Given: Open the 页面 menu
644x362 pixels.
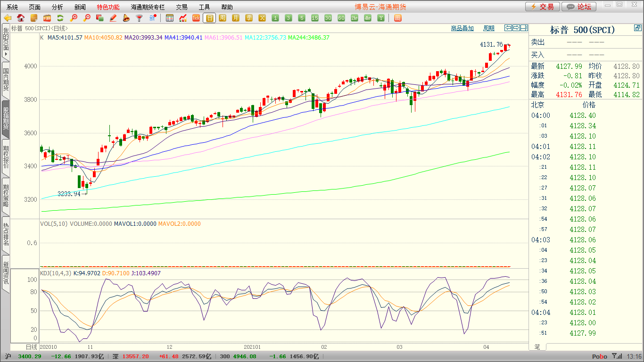Looking at the screenshot, I should pyautogui.click(x=35, y=7).
